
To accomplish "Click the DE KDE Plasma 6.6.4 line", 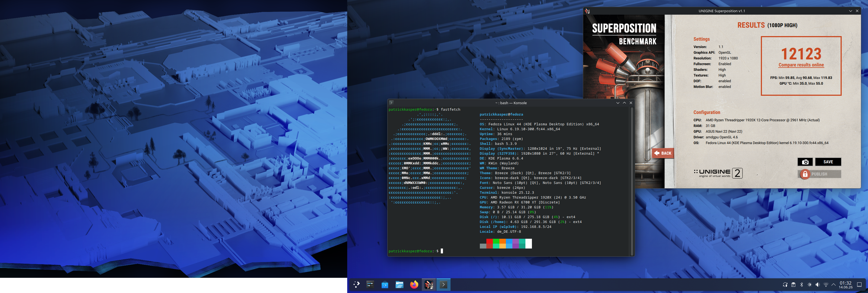I will tap(501, 158).
